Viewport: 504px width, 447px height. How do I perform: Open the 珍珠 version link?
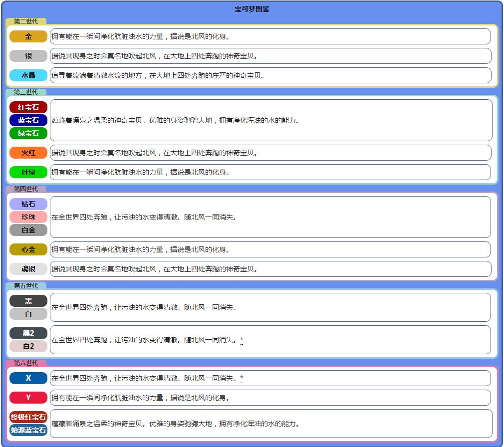tap(28, 217)
